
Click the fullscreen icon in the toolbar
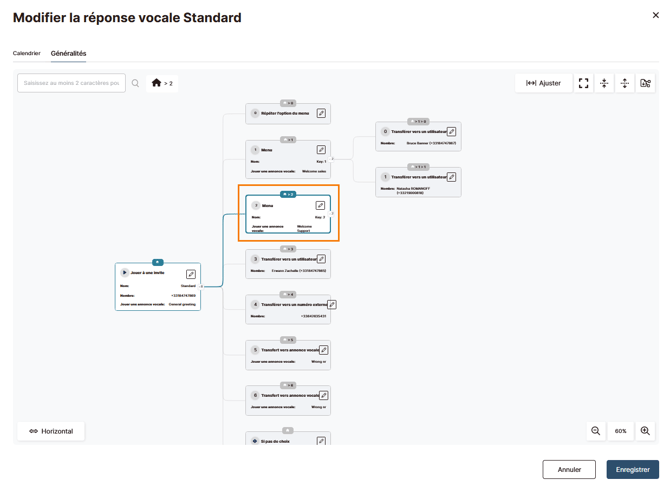[x=583, y=83]
